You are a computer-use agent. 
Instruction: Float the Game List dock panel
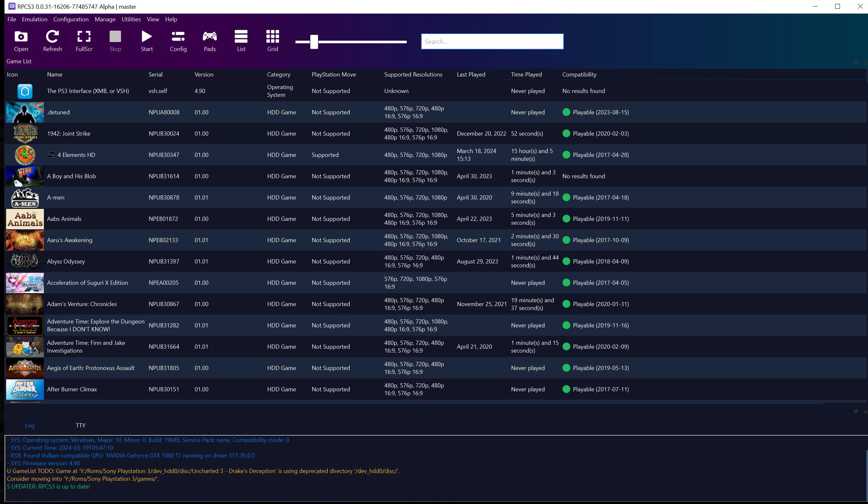(855, 63)
